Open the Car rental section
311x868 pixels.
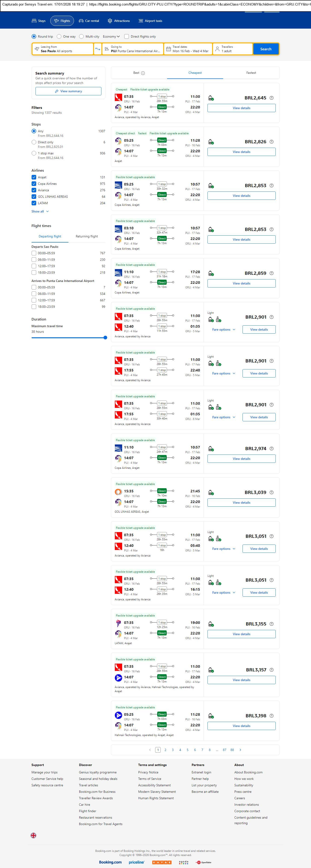89,21
